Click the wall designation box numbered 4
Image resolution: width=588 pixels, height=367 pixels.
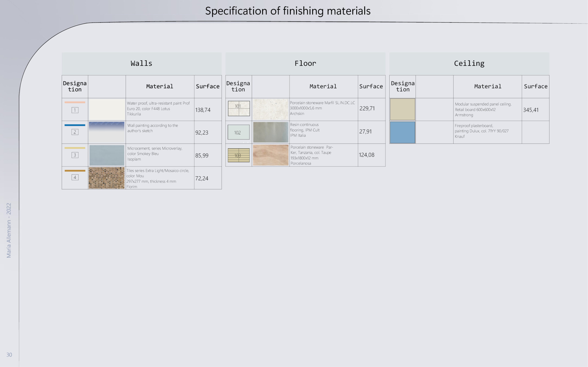point(75,178)
